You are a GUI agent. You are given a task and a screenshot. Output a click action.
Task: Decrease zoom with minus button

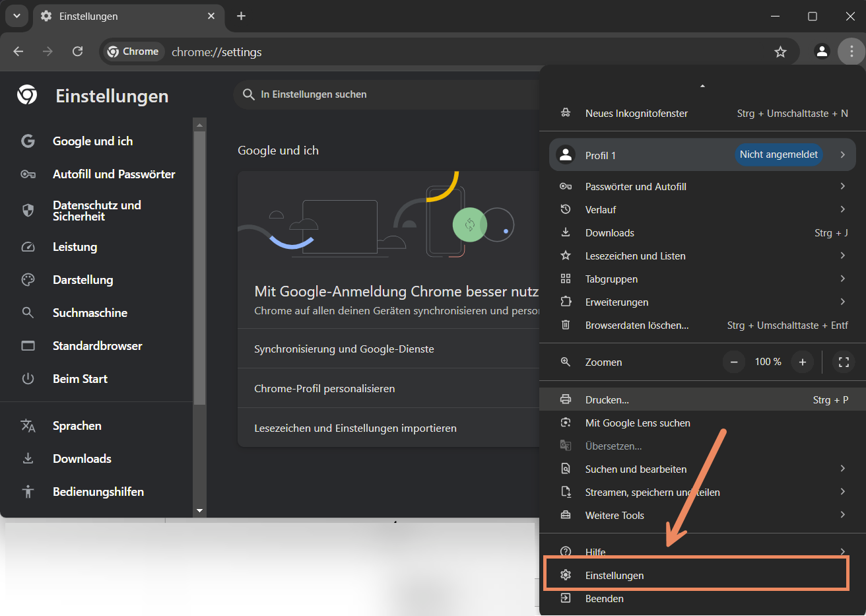[734, 362]
